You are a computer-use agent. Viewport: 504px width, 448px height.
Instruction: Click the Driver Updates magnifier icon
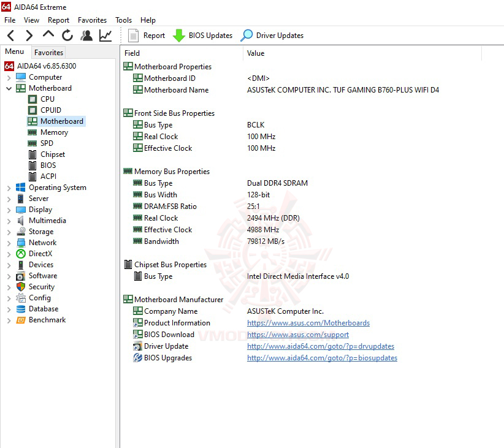(246, 36)
